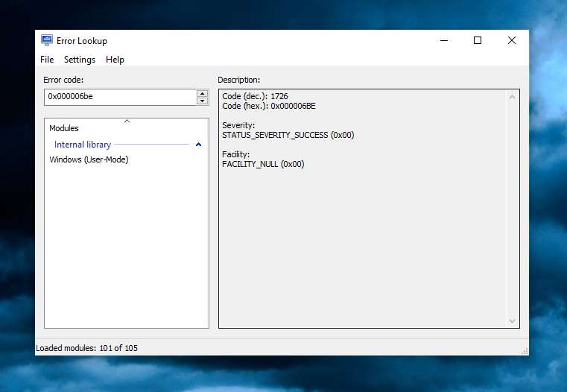
Task: Click the Code (hex.): 0x000006BE line
Action: point(269,106)
